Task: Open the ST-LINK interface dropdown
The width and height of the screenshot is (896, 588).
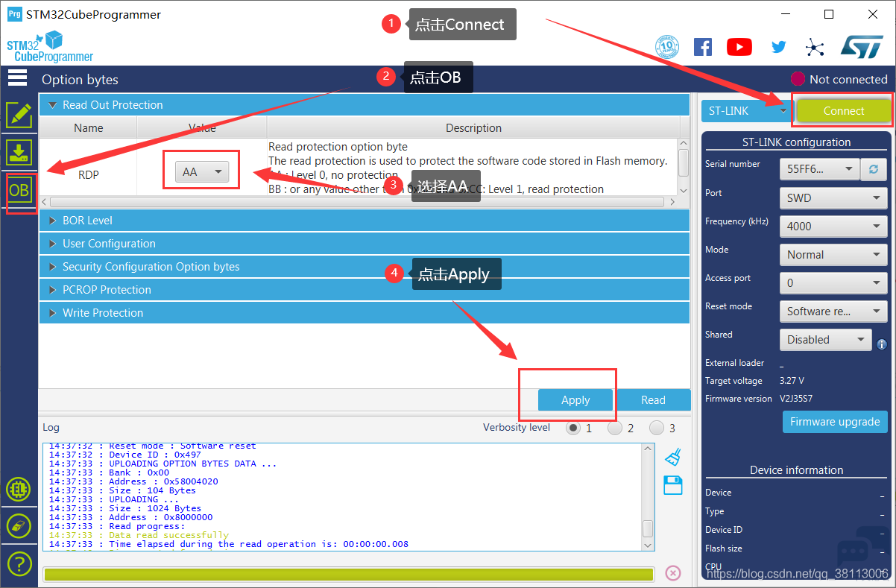Action: pos(746,111)
